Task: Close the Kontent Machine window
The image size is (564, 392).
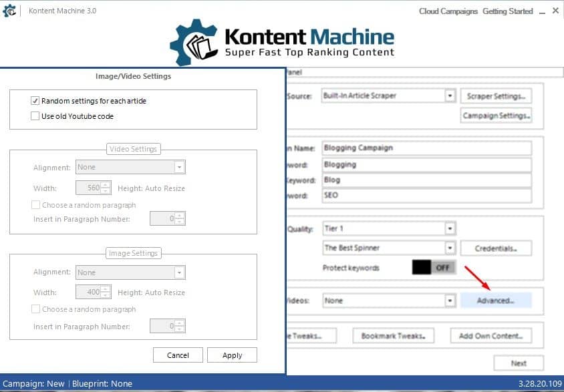Action: [x=556, y=11]
